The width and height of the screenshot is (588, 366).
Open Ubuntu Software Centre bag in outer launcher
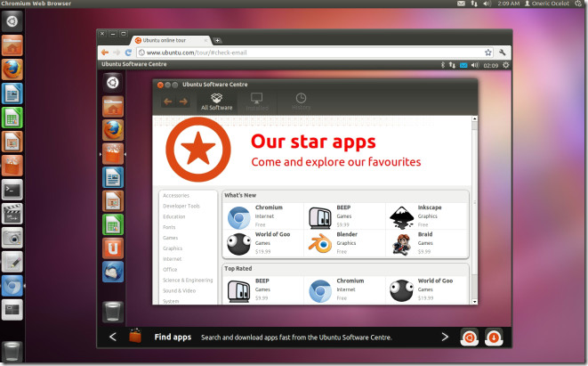pos(12,166)
